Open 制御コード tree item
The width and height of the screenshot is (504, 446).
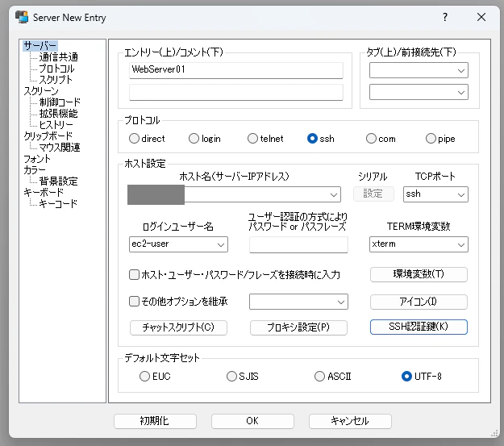pos(60,102)
